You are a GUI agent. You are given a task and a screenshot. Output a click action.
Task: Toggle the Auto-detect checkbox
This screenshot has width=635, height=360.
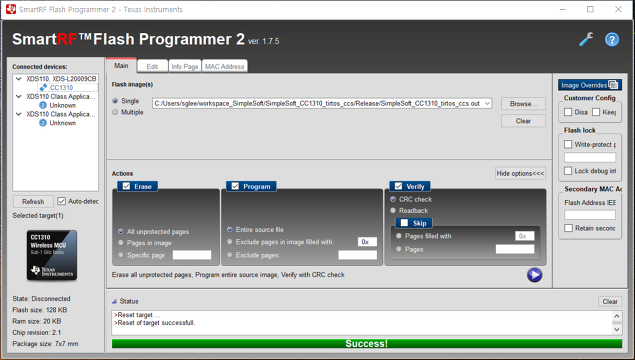point(61,201)
